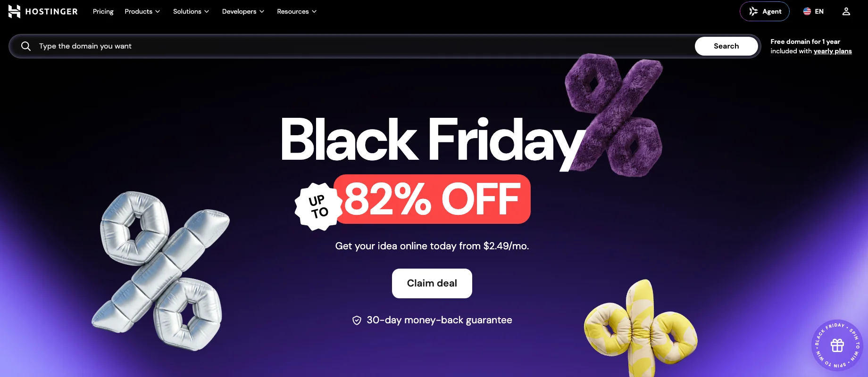Click the Agent button
This screenshot has height=377, width=868.
[765, 11]
